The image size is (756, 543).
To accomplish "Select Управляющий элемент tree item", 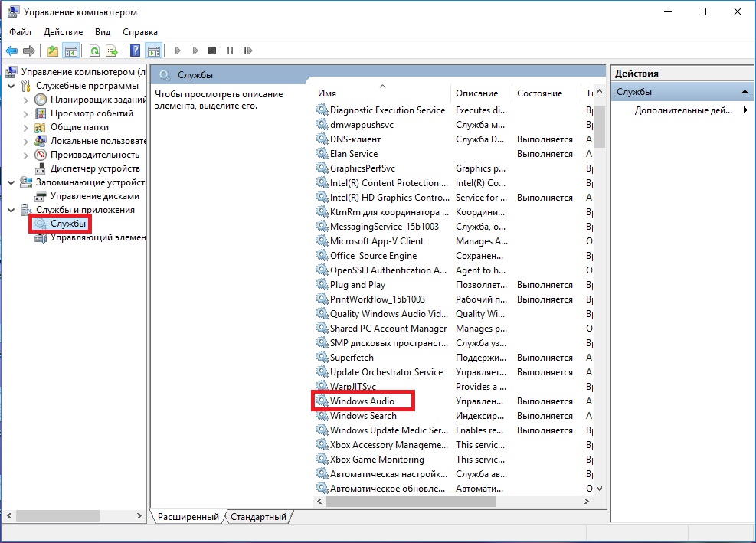I will coord(98,237).
